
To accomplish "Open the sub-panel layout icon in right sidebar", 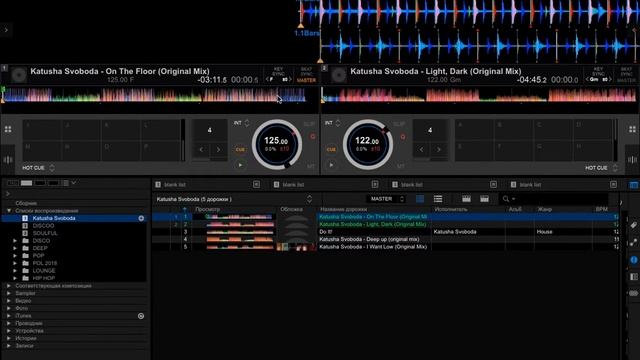I will tap(633, 277).
